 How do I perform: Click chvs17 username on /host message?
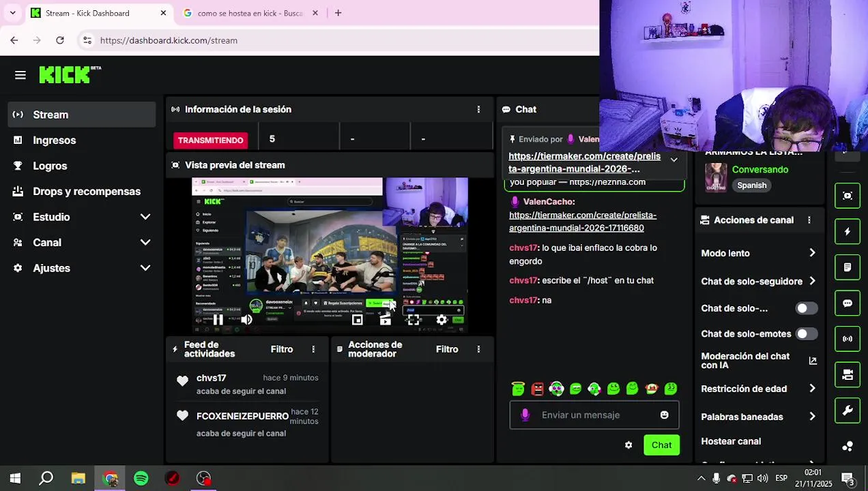pos(524,280)
